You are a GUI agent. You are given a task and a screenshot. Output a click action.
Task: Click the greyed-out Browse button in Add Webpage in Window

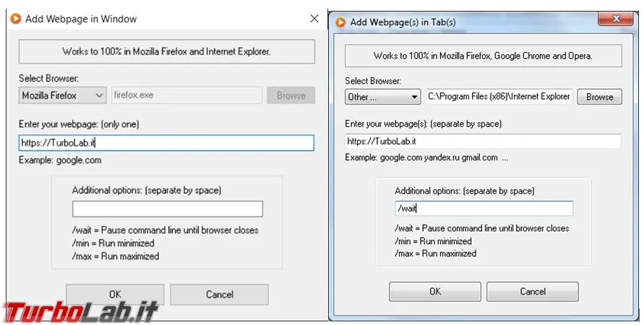pyautogui.click(x=291, y=96)
